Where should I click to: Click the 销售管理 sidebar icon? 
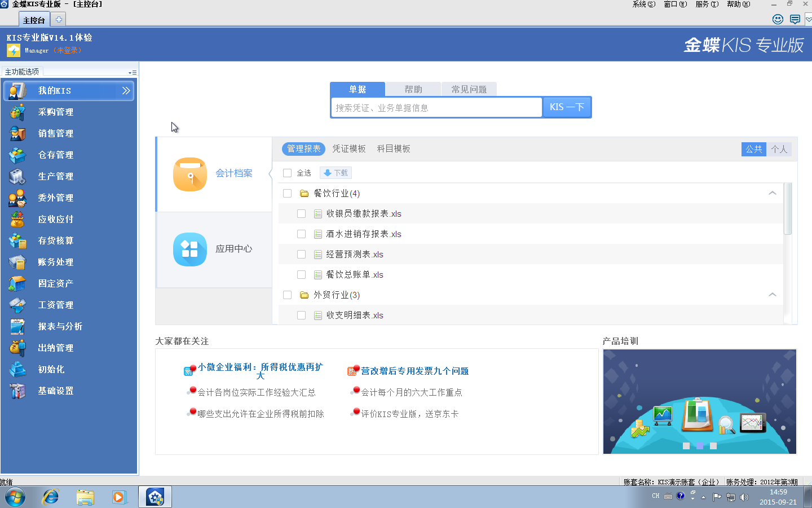(x=17, y=134)
